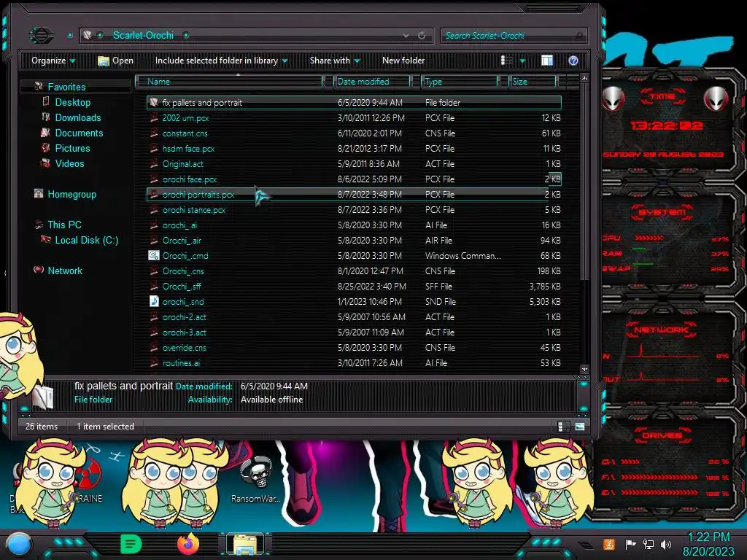Viewport: 747px width, 560px height.
Task: Click the Open button in toolbar
Action: click(115, 61)
